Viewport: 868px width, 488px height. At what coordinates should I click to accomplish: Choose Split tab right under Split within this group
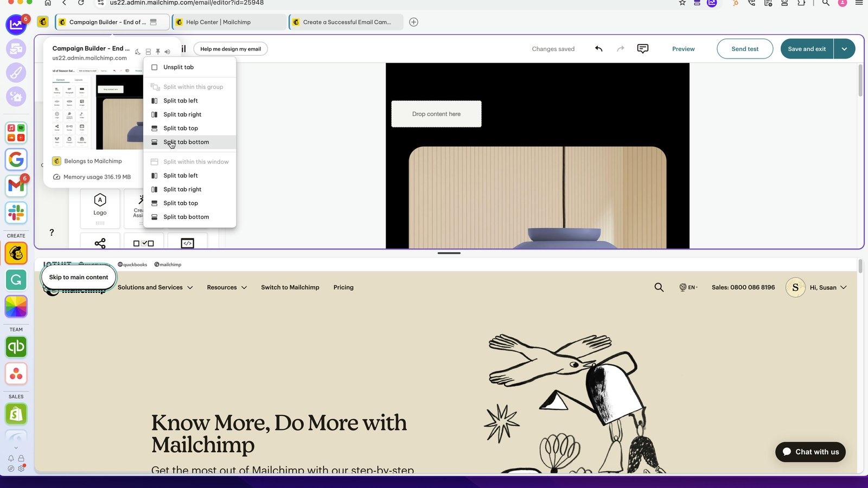tap(190, 114)
